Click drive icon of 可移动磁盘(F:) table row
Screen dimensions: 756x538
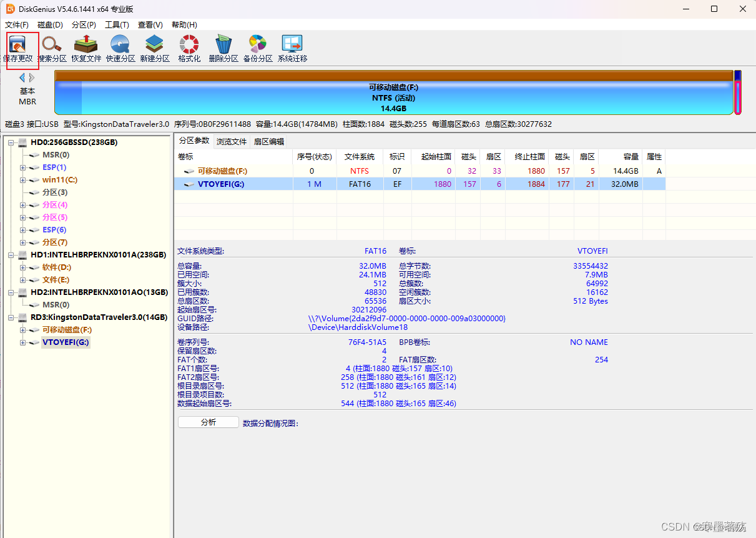(x=189, y=171)
